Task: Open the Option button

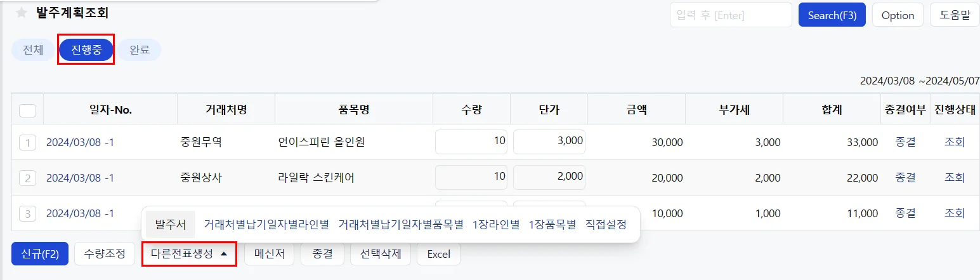Action: 898,15
